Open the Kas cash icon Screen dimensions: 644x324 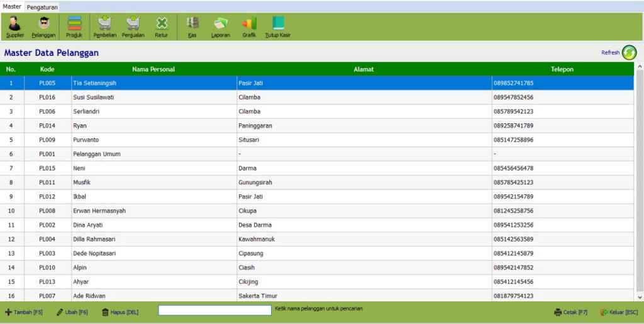point(192,24)
